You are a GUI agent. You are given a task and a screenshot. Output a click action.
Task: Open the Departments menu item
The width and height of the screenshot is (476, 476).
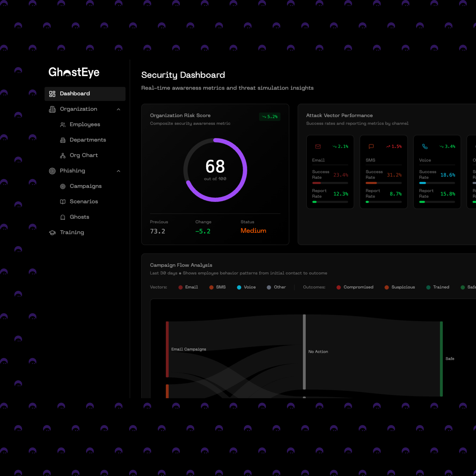click(x=88, y=140)
